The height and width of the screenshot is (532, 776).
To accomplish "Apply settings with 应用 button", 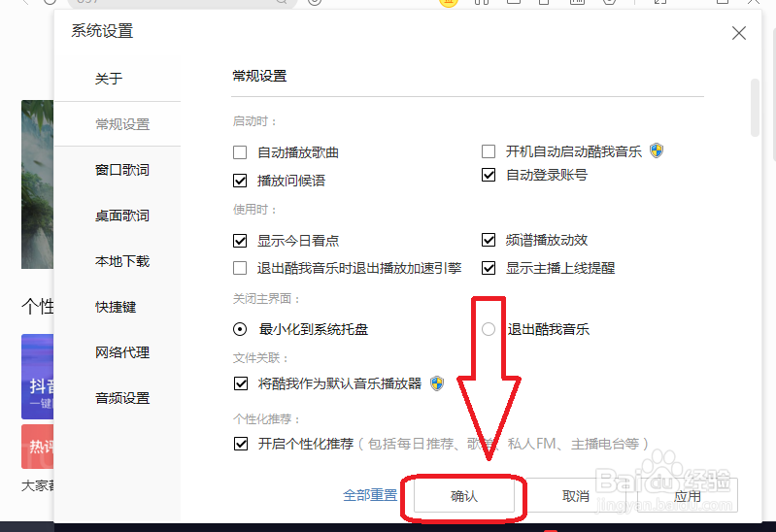I will (688, 496).
